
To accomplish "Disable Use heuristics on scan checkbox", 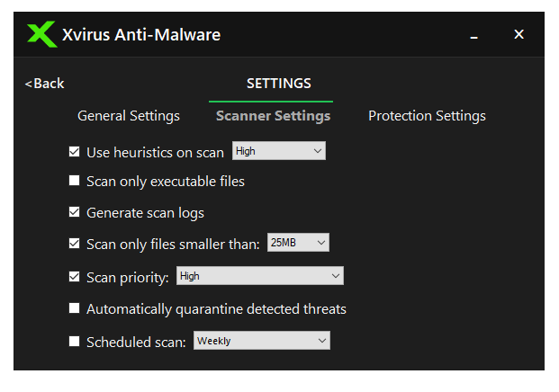I will tap(75, 152).
